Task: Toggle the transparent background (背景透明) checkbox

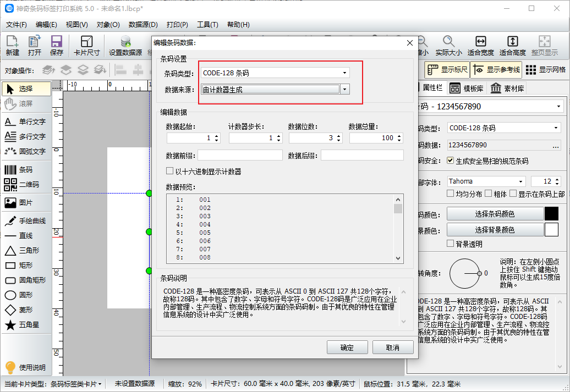Action: pos(451,244)
